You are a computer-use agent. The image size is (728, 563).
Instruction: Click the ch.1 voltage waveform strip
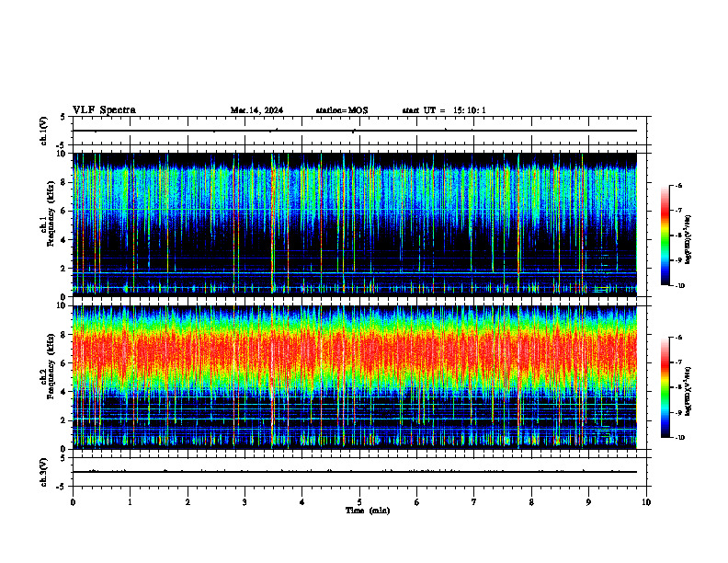(359, 131)
